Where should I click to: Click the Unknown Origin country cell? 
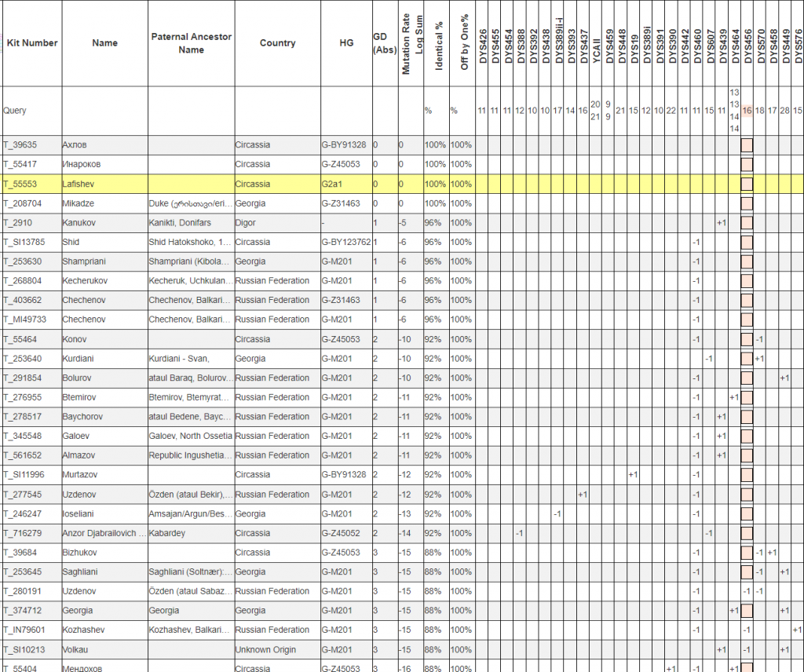265,650
